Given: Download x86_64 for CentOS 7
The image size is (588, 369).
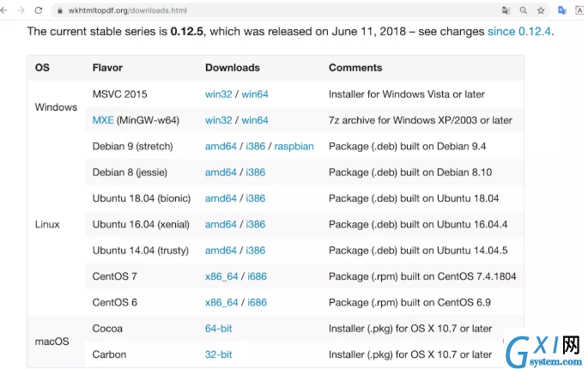Looking at the screenshot, I should [x=221, y=276].
